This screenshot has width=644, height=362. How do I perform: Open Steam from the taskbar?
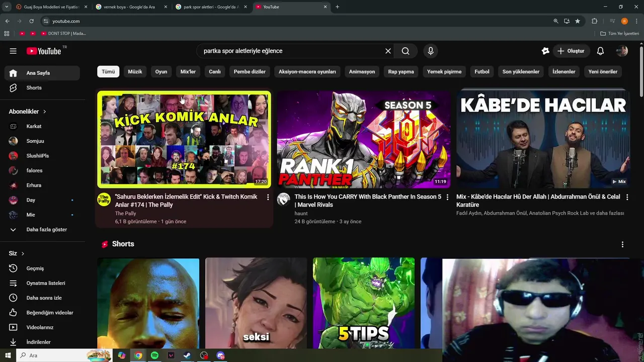pyautogui.click(x=187, y=355)
